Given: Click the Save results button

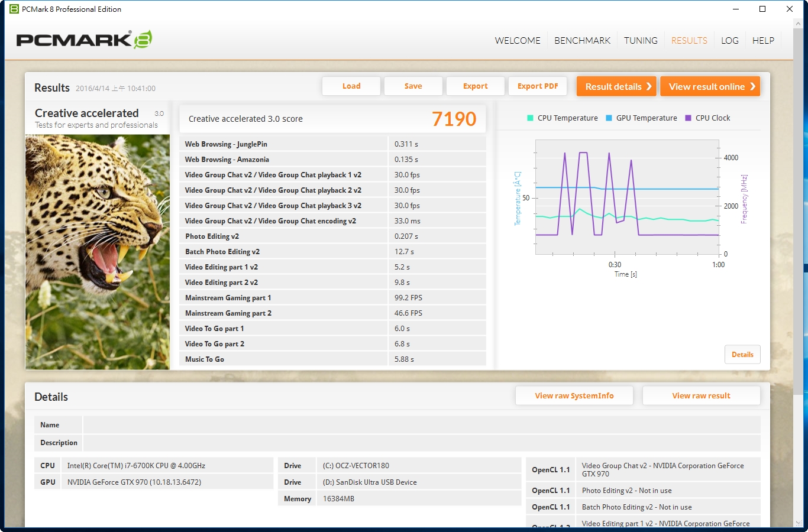Looking at the screenshot, I should tap(413, 86).
